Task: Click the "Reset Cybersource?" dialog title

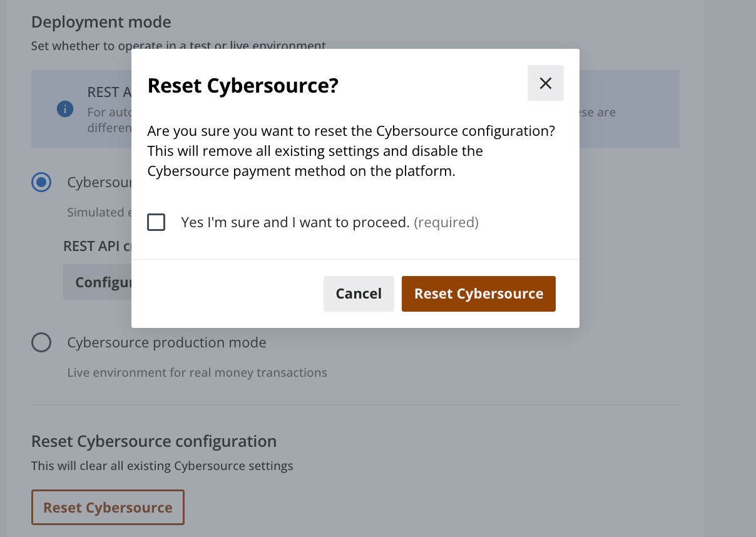Action: (x=243, y=85)
